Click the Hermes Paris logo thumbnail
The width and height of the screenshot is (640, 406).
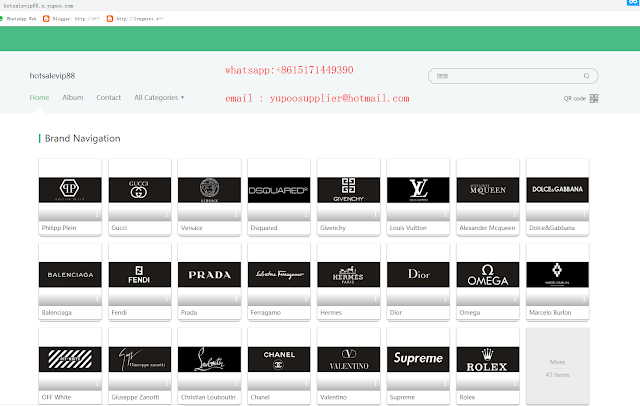pos(349,275)
